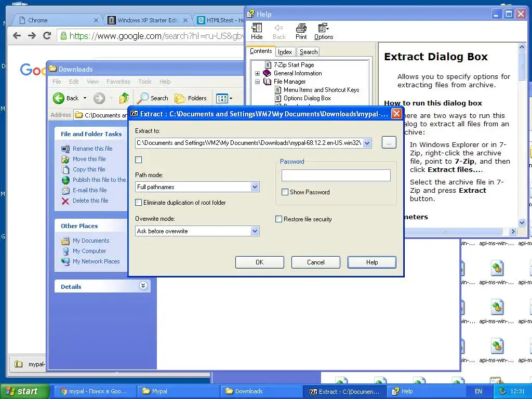
Task: Click Back arrow in Downloads window
Action: pos(58,98)
